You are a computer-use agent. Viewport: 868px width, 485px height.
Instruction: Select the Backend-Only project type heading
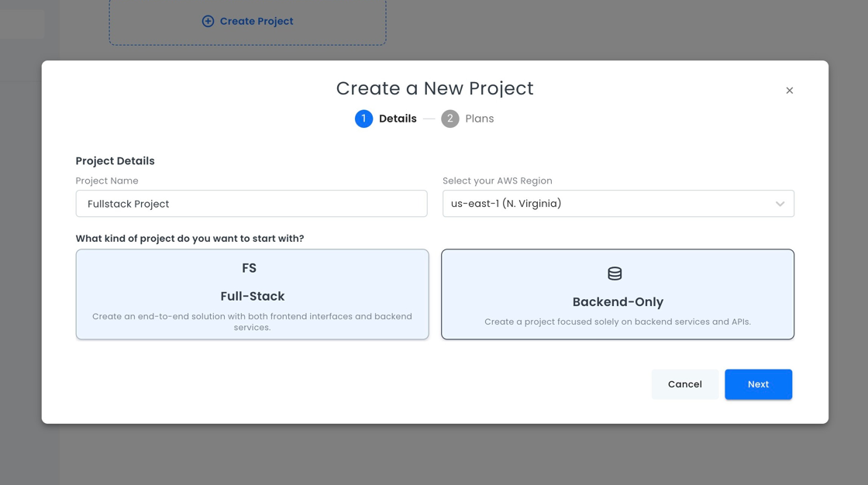click(x=618, y=302)
